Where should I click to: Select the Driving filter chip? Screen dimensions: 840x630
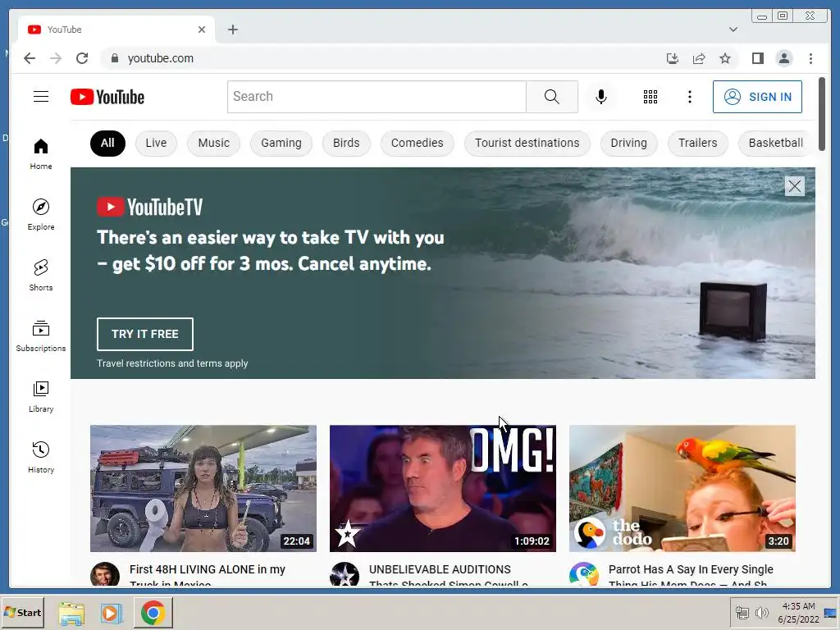point(629,143)
